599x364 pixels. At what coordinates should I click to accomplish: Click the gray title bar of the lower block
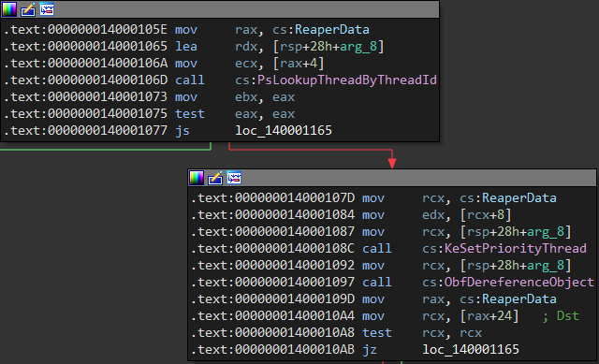[418, 178]
